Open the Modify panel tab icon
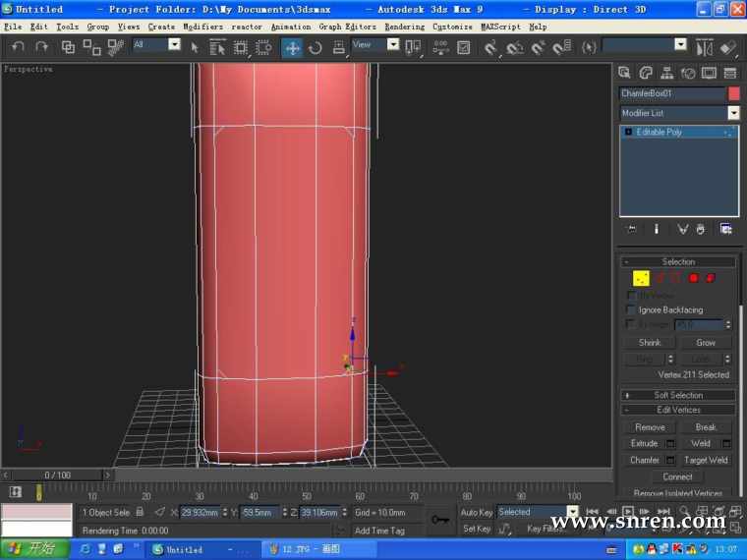747x560 pixels. pos(646,73)
